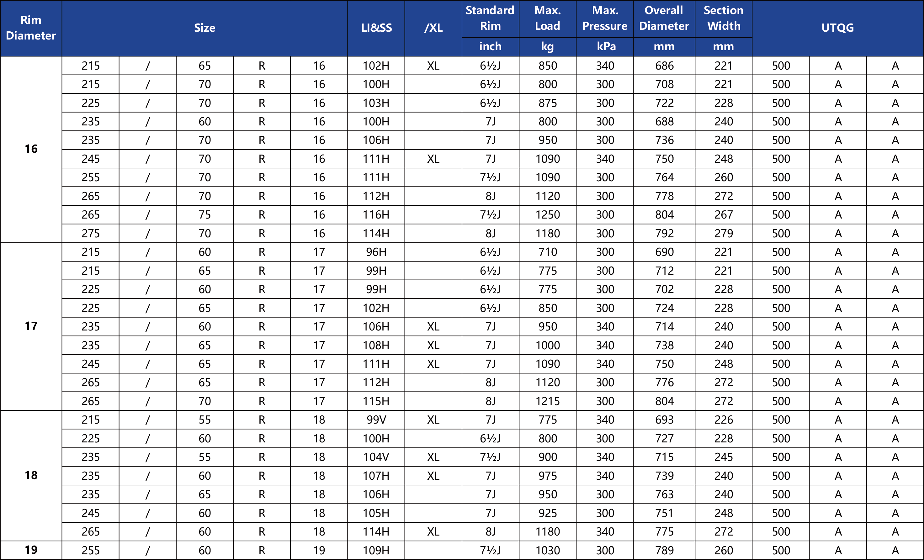Select the rim diameter 17 group cell
This screenshot has height=560, width=924.
coord(31,326)
